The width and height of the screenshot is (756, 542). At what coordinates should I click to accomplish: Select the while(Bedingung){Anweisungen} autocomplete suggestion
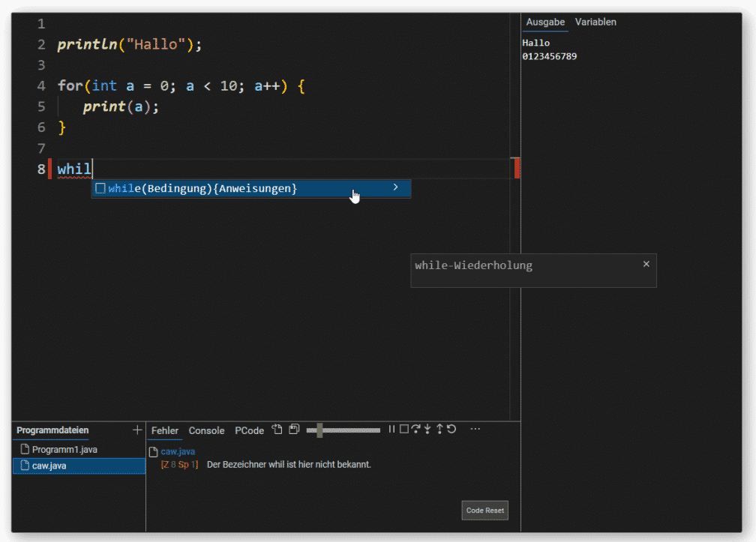[202, 189]
